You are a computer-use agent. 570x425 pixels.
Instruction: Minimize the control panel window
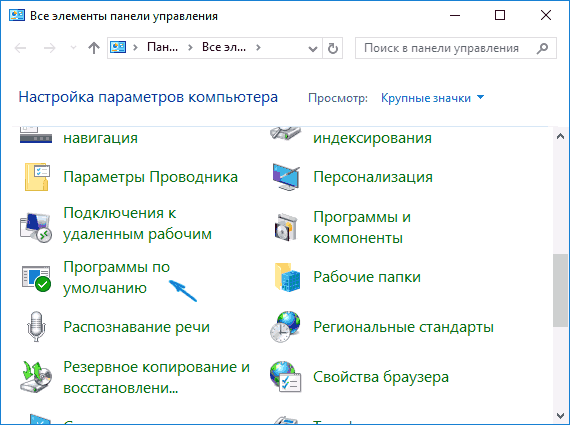(455, 15)
